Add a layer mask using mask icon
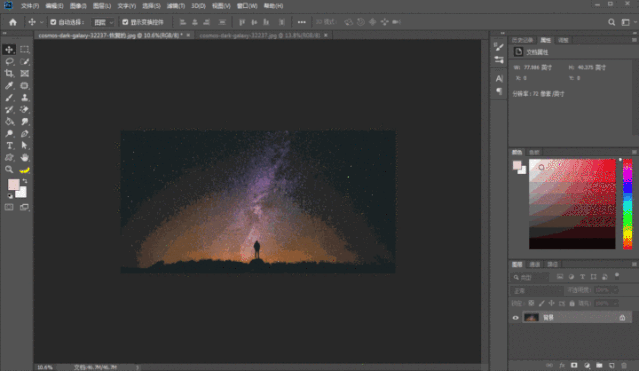 (574, 365)
